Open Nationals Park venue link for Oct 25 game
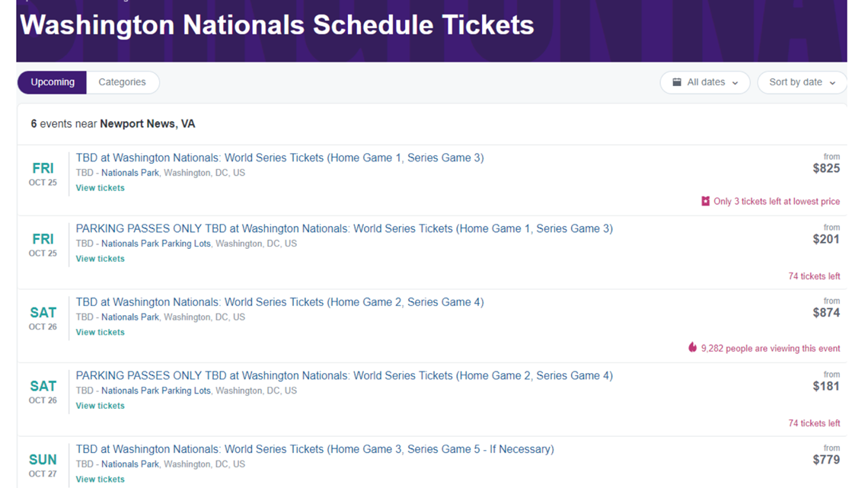Viewport: 868px width, 488px height. tap(130, 173)
